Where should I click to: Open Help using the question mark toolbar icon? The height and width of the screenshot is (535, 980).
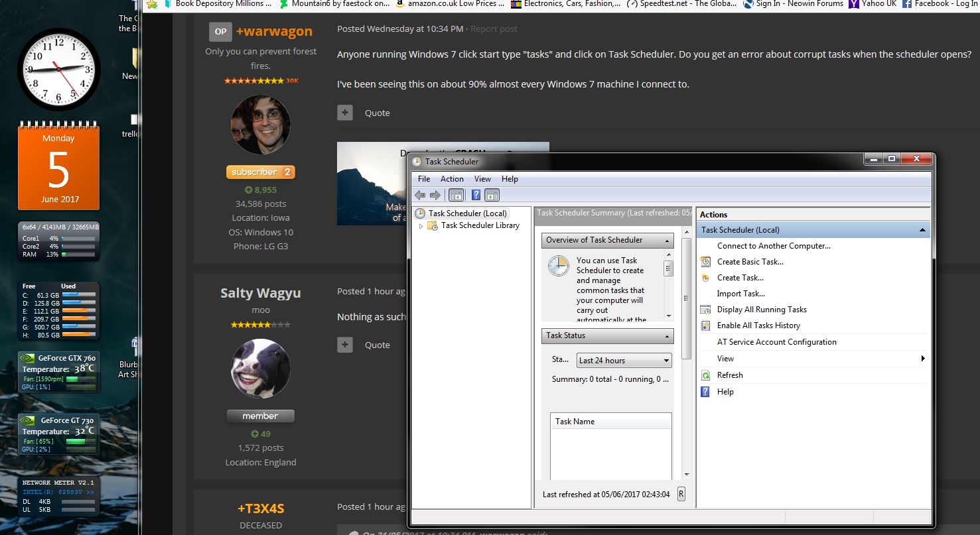pos(475,194)
